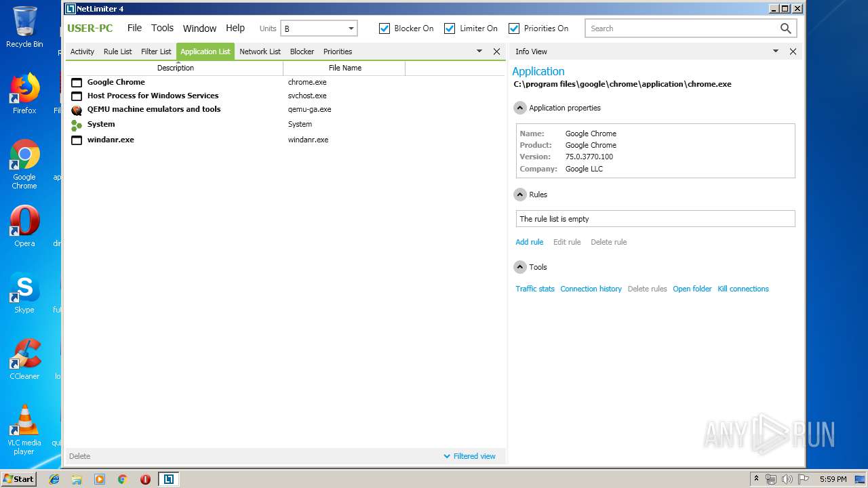This screenshot has width=868, height=488.
Task: Open Info View options dropdown arrow
Action: 776,52
